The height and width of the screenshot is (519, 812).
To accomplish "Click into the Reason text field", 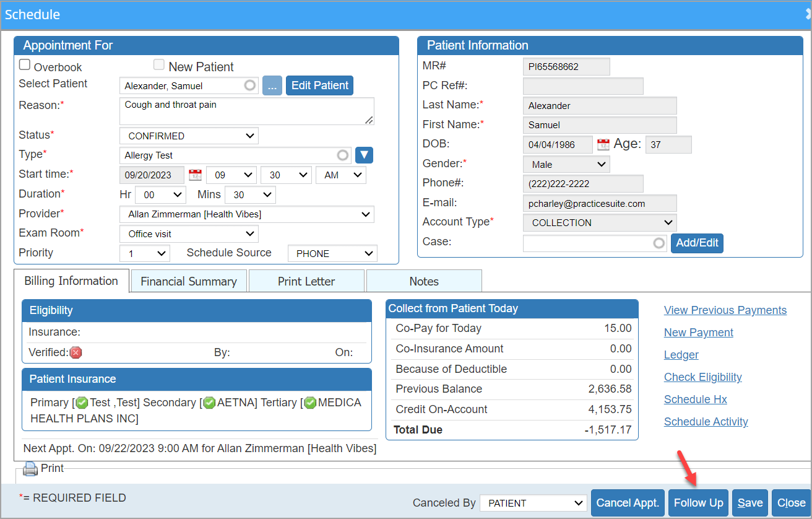I will [x=247, y=111].
